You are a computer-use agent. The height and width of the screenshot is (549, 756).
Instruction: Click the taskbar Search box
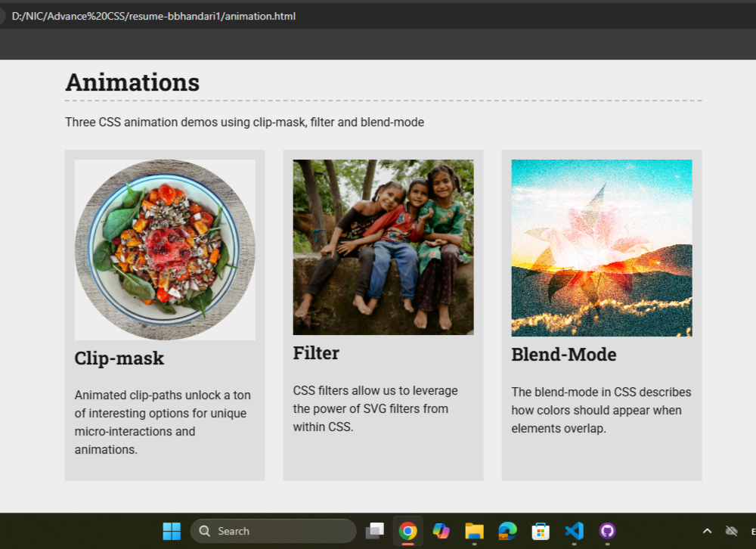click(x=273, y=531)
